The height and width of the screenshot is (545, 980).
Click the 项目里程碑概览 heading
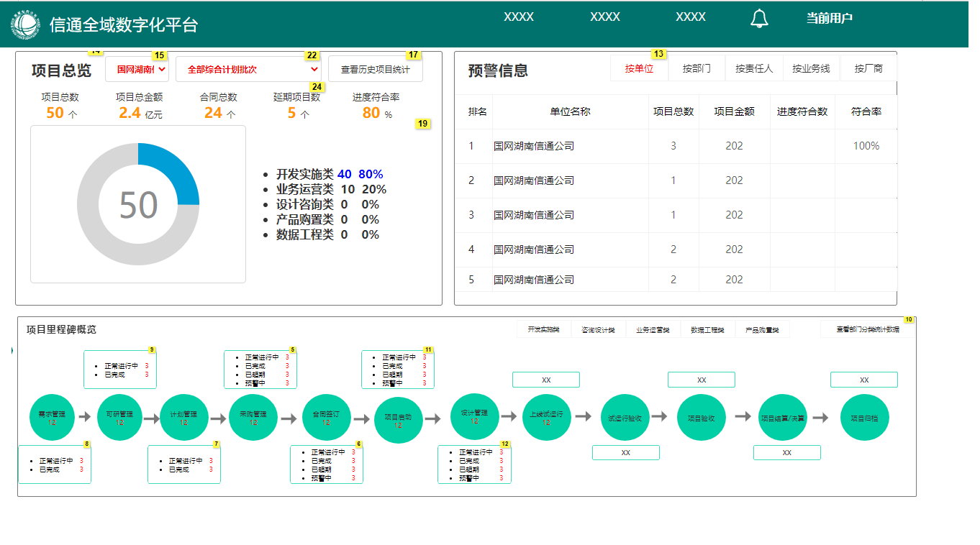[61, 329]
